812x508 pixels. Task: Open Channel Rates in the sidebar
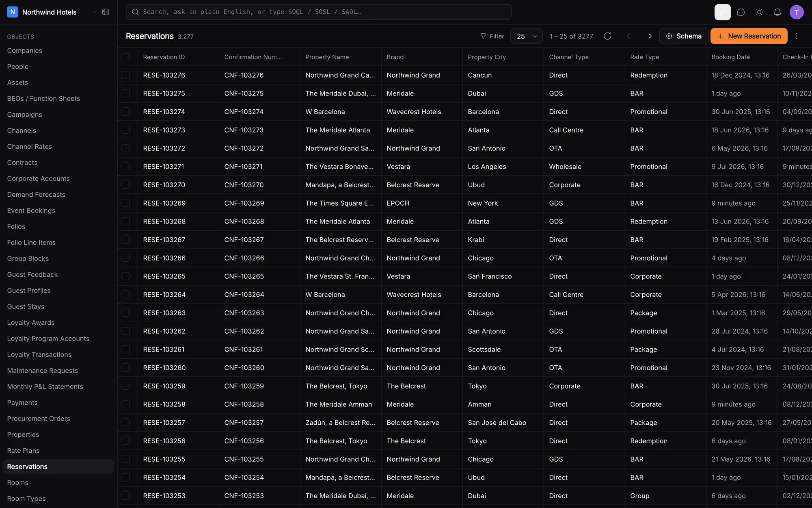pyautogui.click(x=29, y=147)
